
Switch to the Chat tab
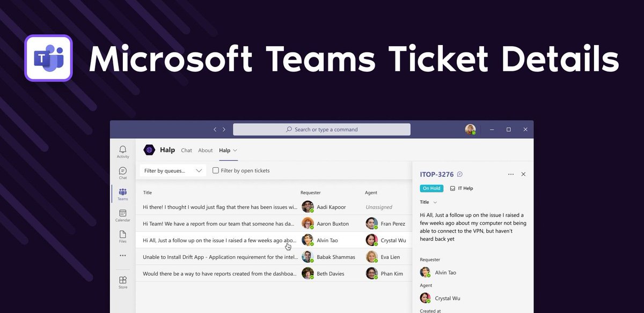pos(186,151)
